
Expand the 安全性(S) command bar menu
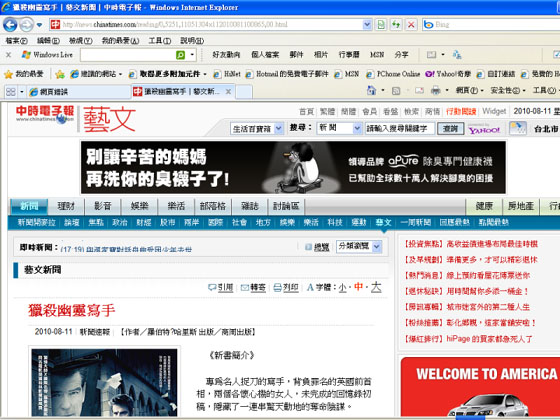point(507,91)
